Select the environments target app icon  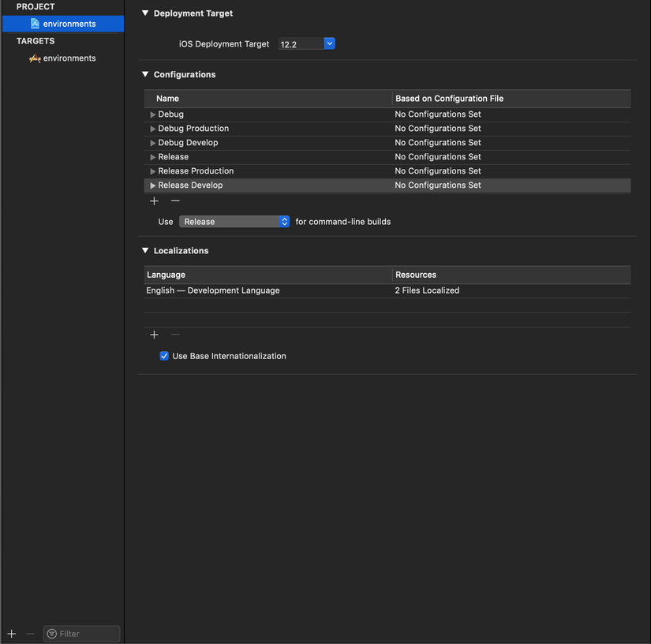point(35,58)
